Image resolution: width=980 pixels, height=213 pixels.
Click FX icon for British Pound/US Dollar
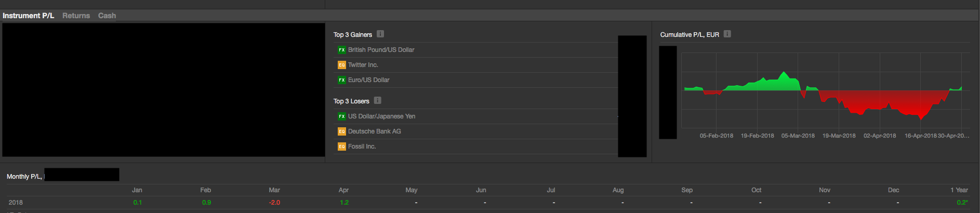pyautogui.click(x=341, y=50)
